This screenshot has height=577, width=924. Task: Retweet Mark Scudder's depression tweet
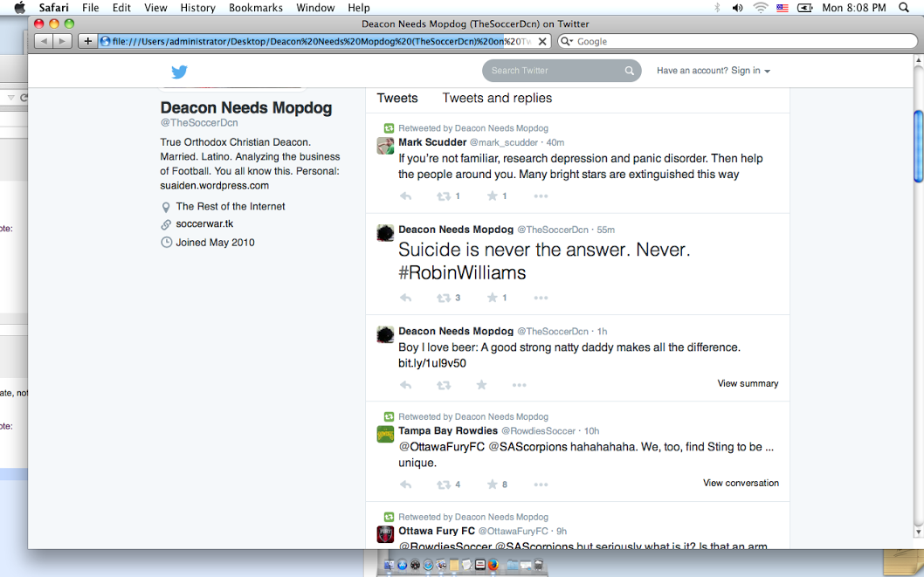click(443, 196)
